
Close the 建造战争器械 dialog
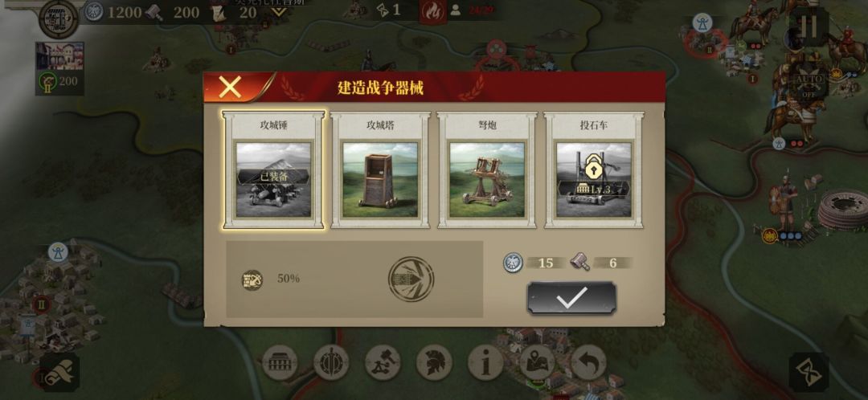click(230, 87)
